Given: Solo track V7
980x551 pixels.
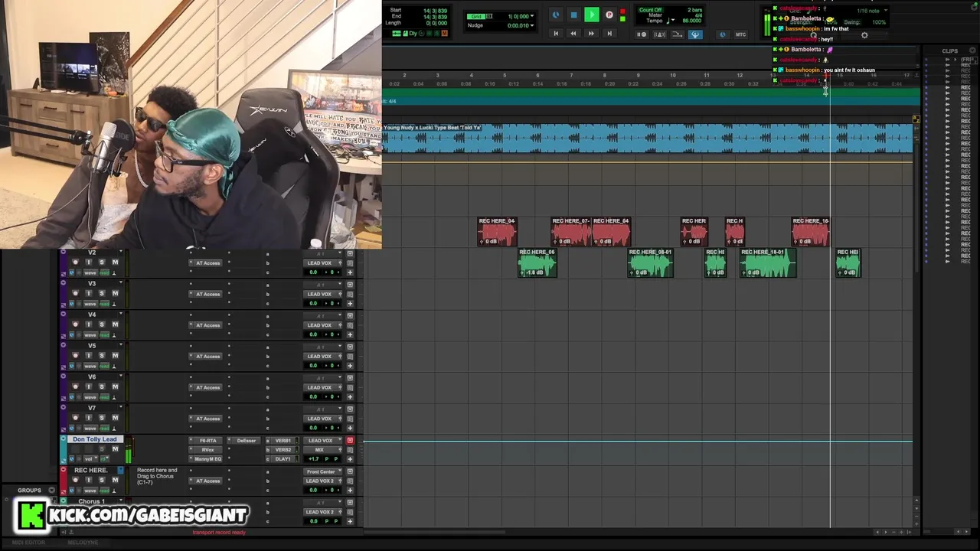Looking at the screenshot, I should pos(101,418).
